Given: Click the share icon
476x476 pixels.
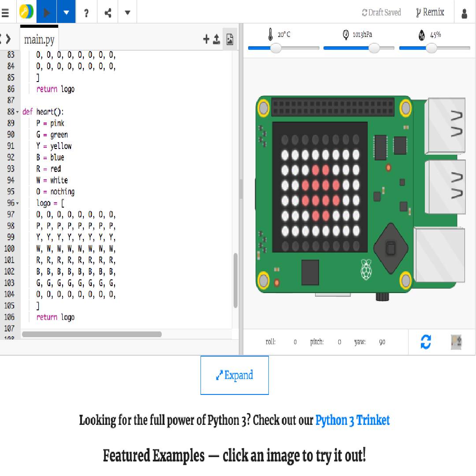Looking at the screenshot, I should 108,12.
